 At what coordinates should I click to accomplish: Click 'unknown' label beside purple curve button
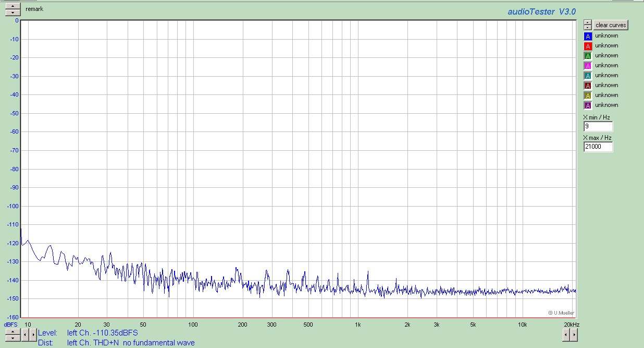pos(606,105)
